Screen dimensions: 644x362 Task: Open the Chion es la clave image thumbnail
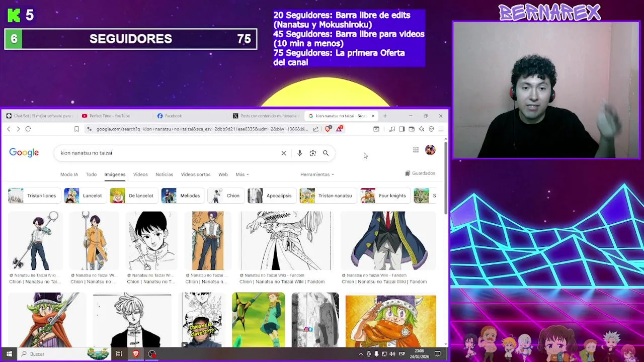coord(202,320)
